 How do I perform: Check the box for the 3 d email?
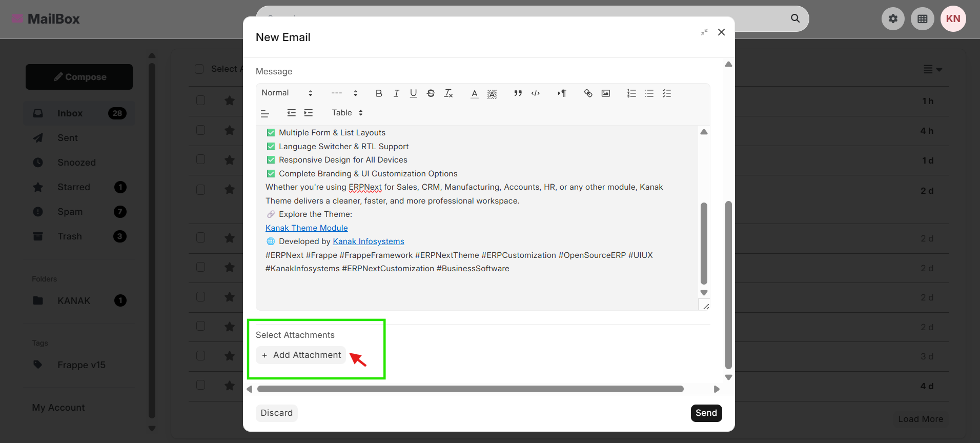point(200,355)
